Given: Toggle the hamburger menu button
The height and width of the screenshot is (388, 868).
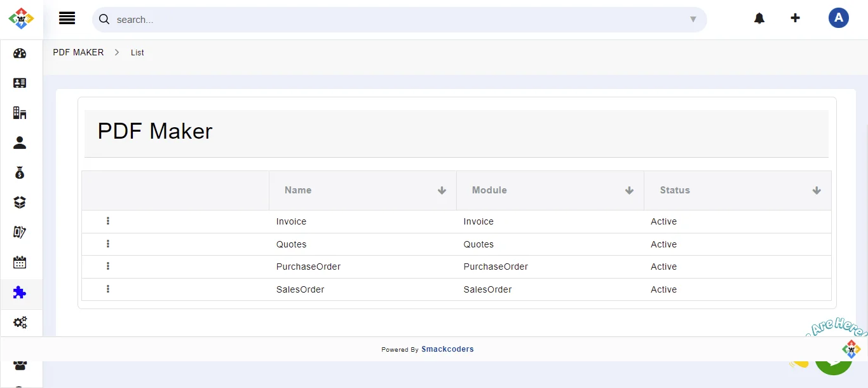Looking at the screenshot, I should point(67,18).
